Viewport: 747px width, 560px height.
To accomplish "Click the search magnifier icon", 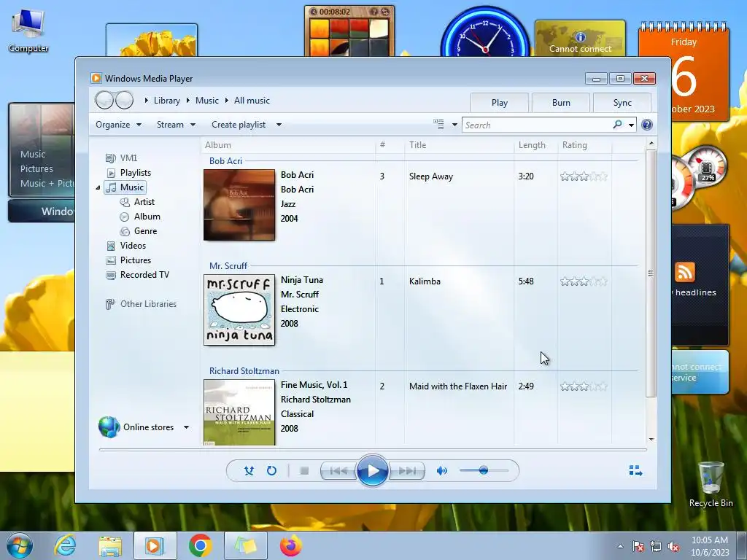I will (x=617, y=125).
